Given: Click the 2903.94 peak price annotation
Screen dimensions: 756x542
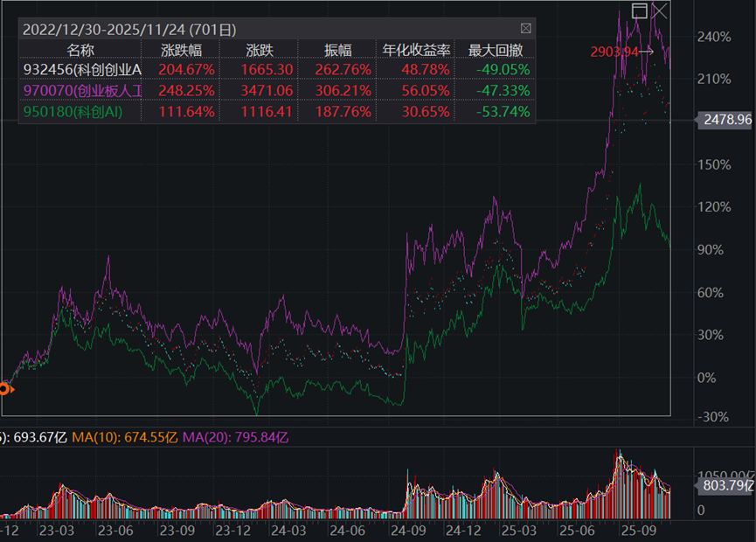Looking at the screenshot, I should pos(615,52).
